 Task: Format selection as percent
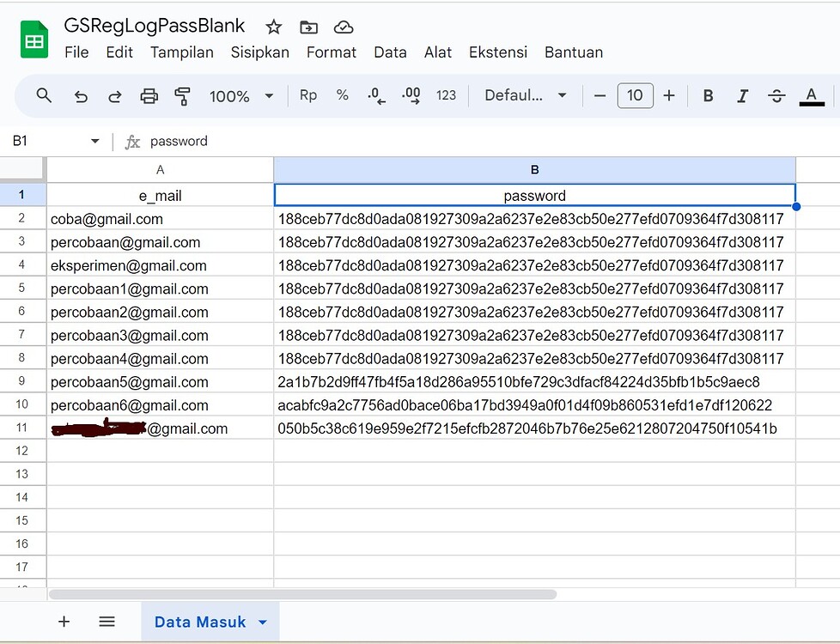(342, 95)
